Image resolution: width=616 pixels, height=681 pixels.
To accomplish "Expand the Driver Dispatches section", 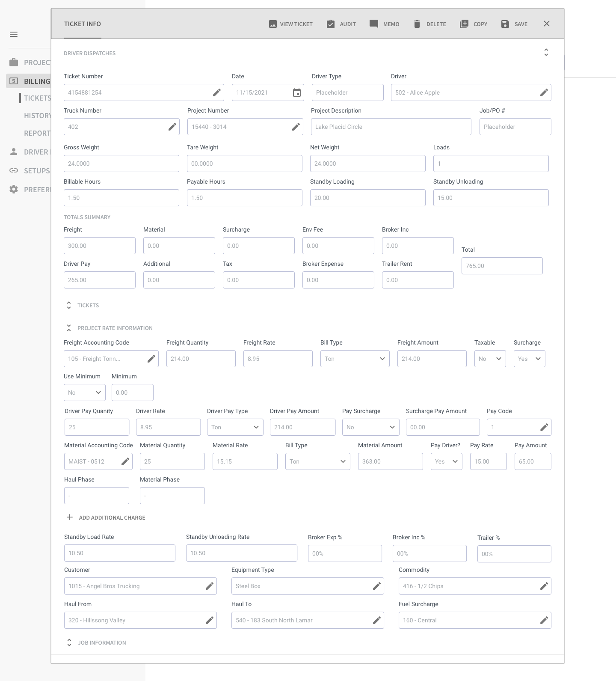I will click(x=546, y=52).
